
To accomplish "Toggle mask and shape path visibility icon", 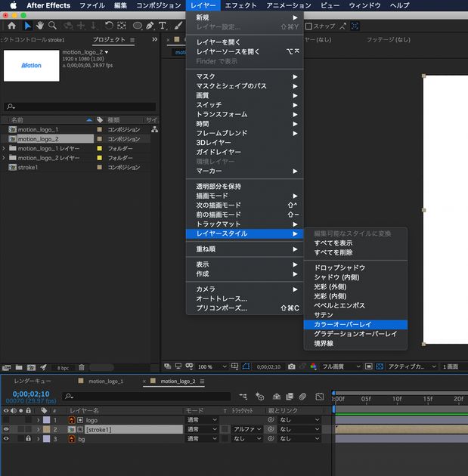I will point(246,366).
